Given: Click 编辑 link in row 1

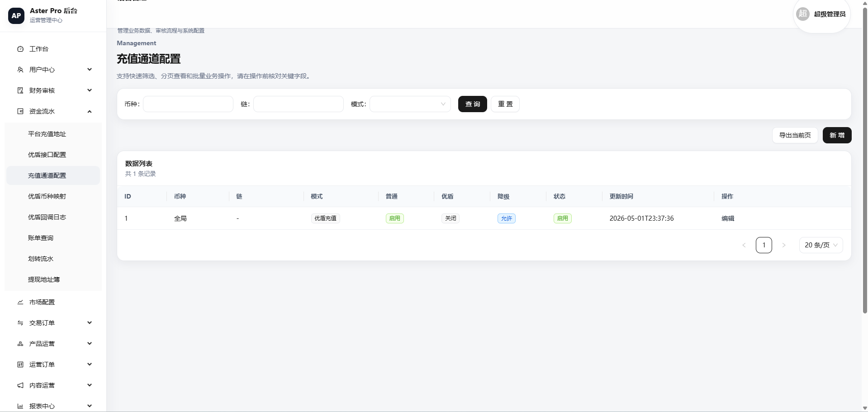Looking at the screenshot, I should [x=728, y=218].
